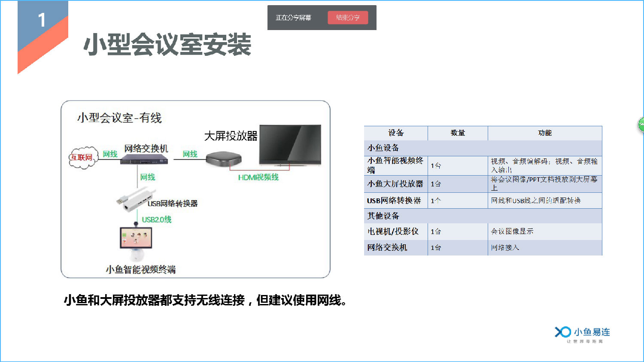Viewport: 644px width, 362px height.
Task: Click the network switch device image
Action: click(x=143, y=160)
